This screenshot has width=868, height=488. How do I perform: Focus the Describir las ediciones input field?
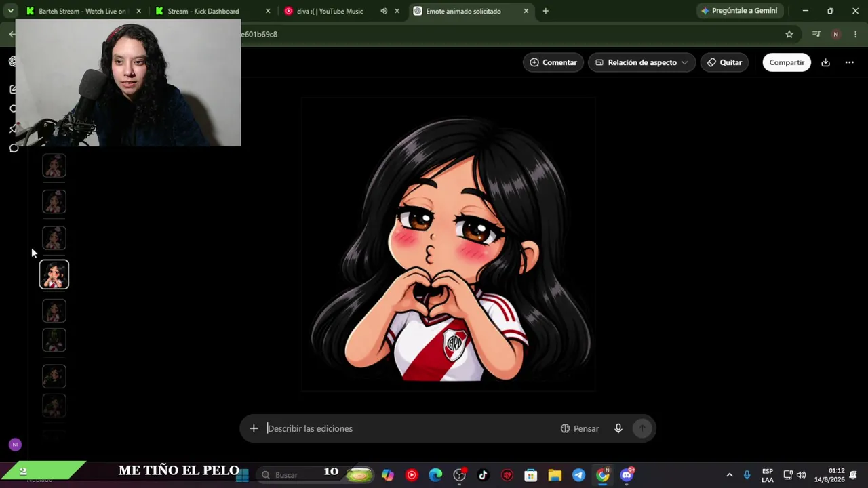point(410,428)
